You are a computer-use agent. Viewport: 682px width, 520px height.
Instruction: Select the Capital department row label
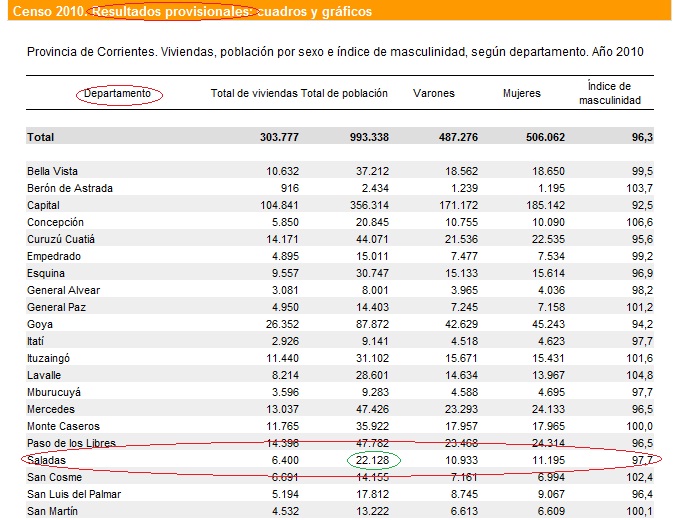pyautogui.click(x=45, y=205)
